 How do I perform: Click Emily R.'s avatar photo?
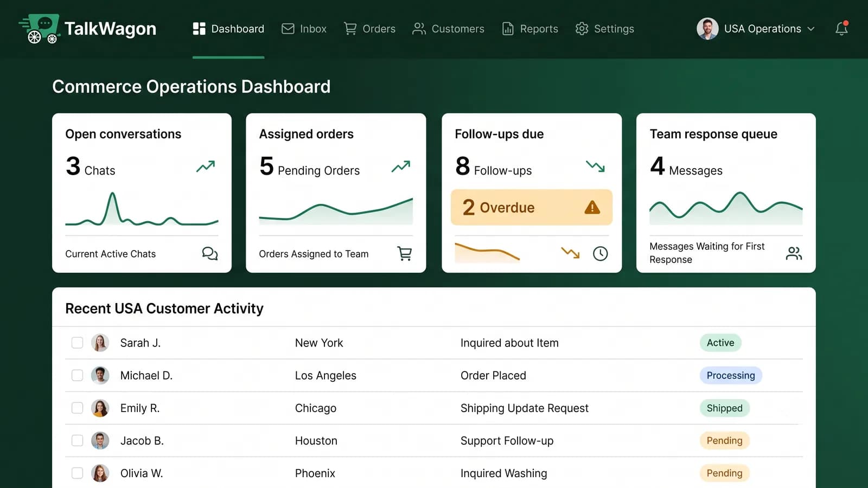100,408
